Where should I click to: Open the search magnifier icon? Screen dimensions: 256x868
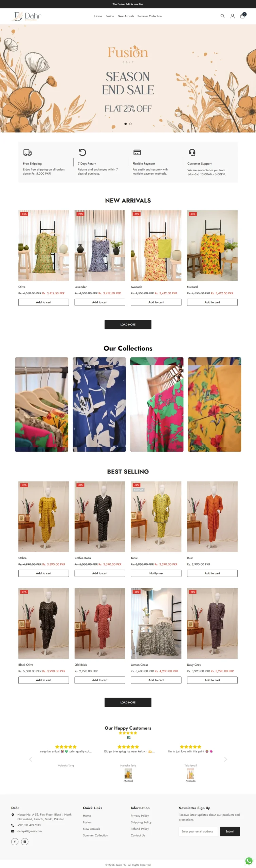coord(222,16)
